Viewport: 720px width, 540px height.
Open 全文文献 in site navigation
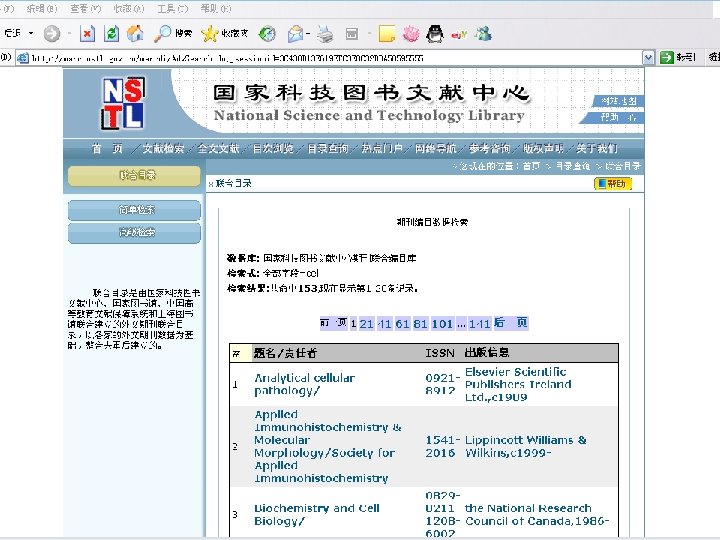pos(218,148)
